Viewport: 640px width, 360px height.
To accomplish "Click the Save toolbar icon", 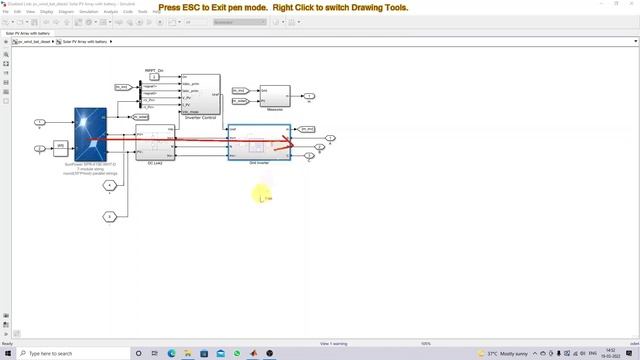I will pos(34,22).
